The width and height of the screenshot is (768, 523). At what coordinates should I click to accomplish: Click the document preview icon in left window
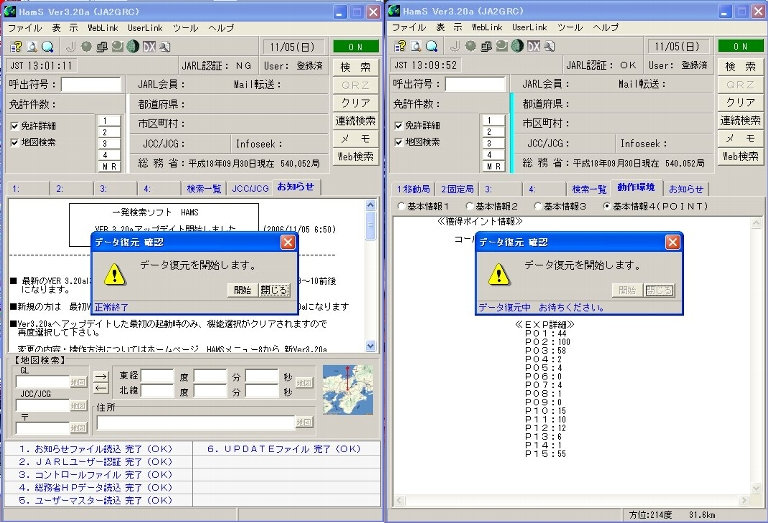[x=32, y=47]
